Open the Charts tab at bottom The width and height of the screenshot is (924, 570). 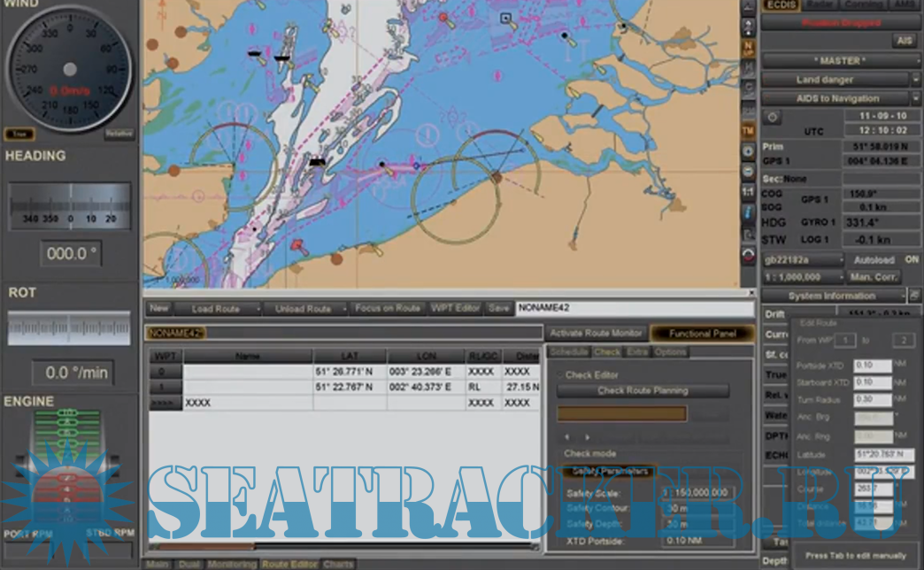pyautogui.click(x=338, y=564)
